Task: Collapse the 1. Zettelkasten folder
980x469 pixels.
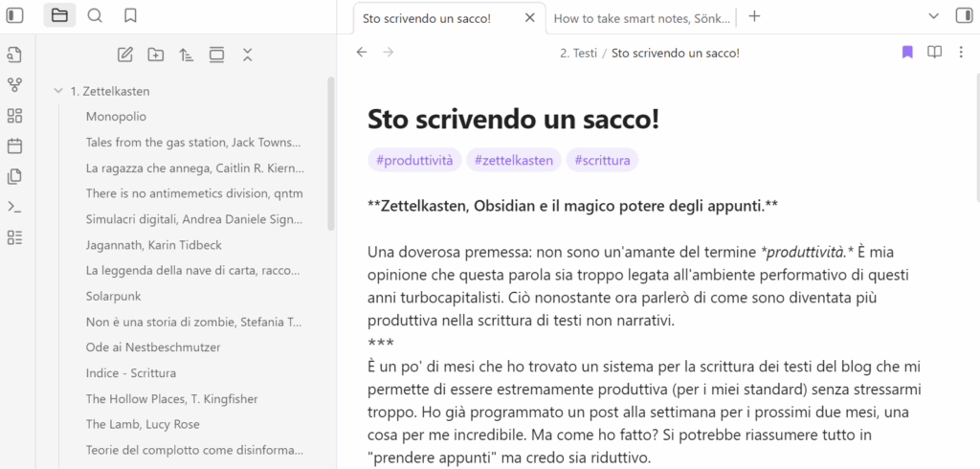Action: (58, 91)
